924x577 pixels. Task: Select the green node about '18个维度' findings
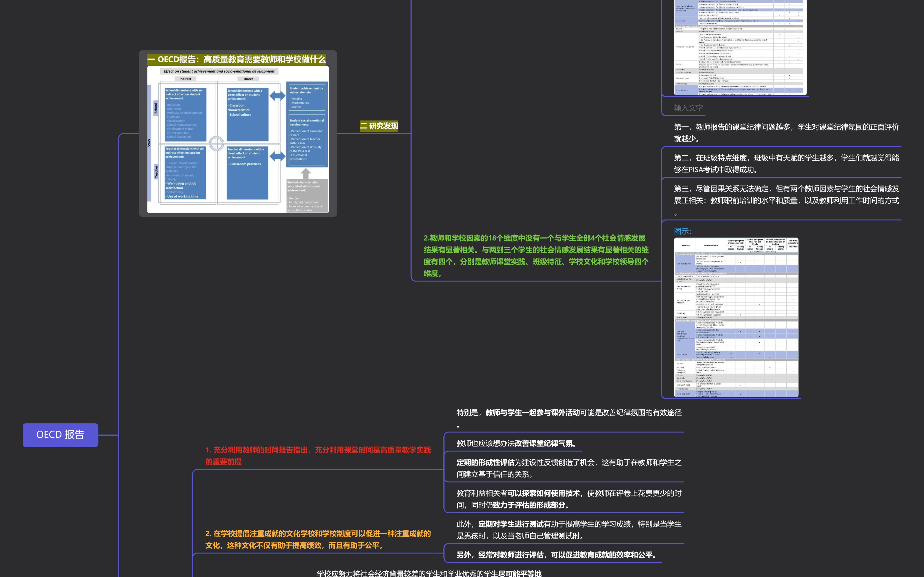pyautogui.click(x=536, y=256)
